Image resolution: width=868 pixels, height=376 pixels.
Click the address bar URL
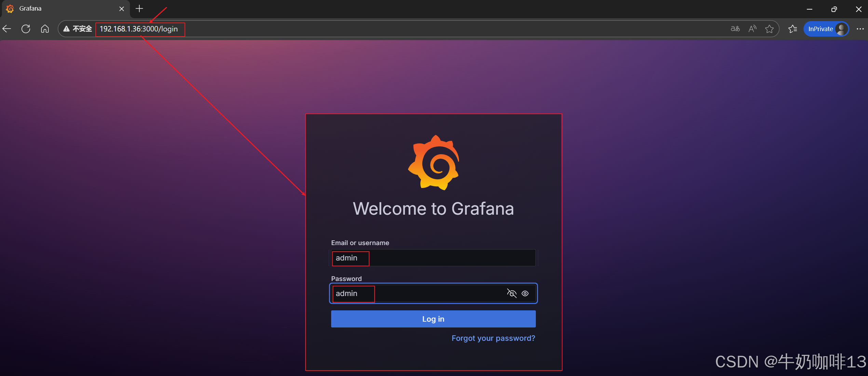[139, 29]
